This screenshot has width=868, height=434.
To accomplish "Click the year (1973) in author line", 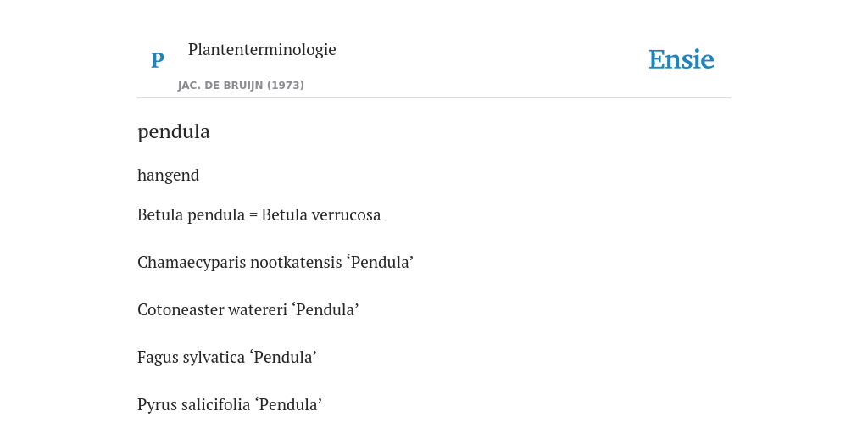I will (x=286, y=86).
